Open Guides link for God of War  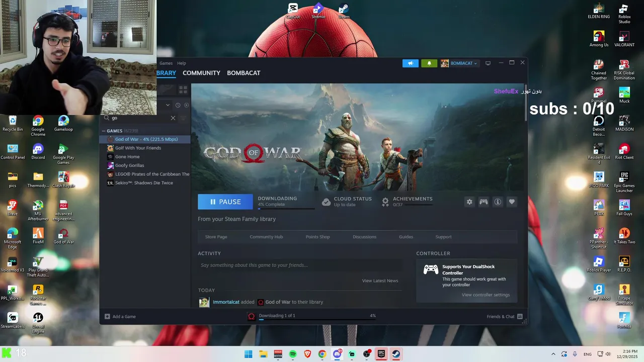tap(406, 237)
